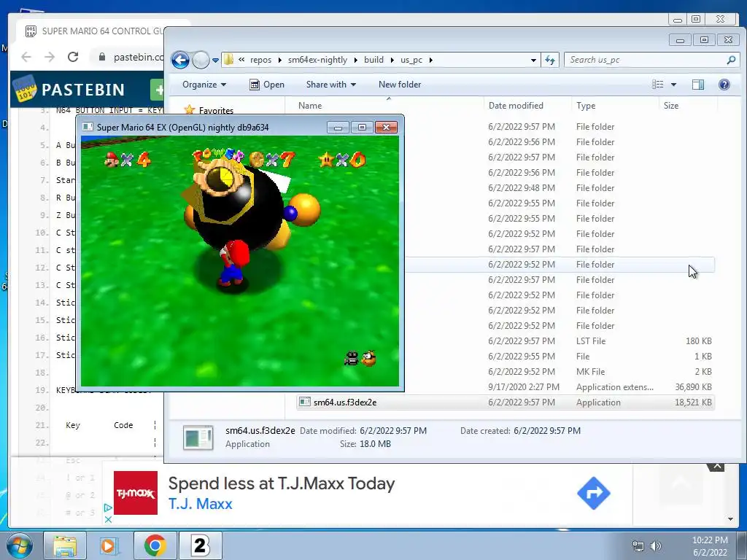Go back in Explorer navigation

point(180,60)
